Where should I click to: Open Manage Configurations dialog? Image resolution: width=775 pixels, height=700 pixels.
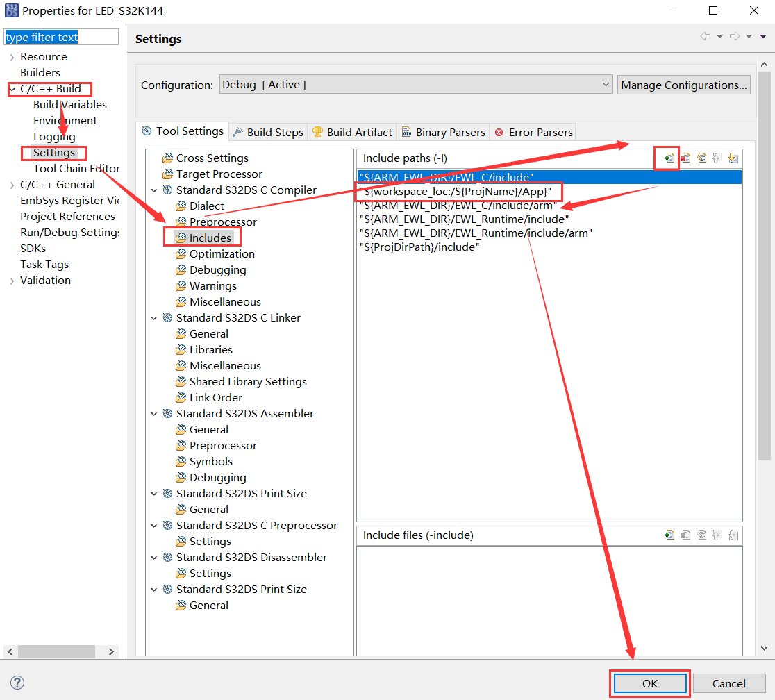coord(683,85)
